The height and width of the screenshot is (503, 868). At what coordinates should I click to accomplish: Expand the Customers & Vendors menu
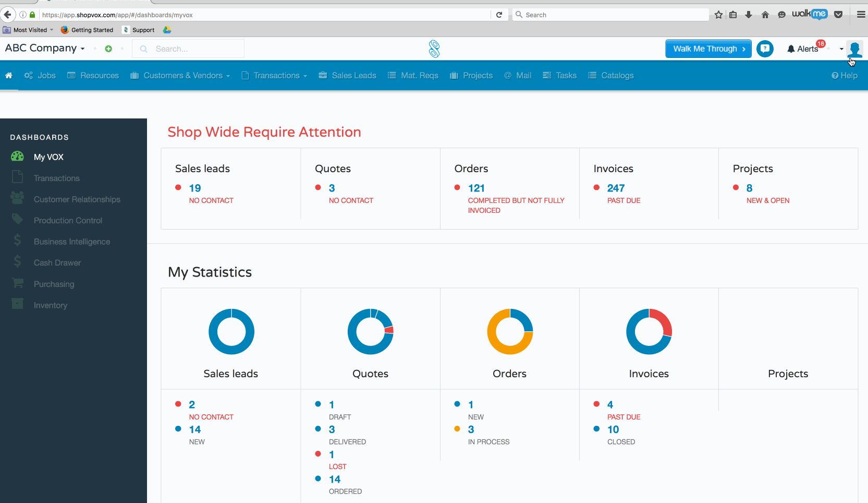click(x=180, y=76)
